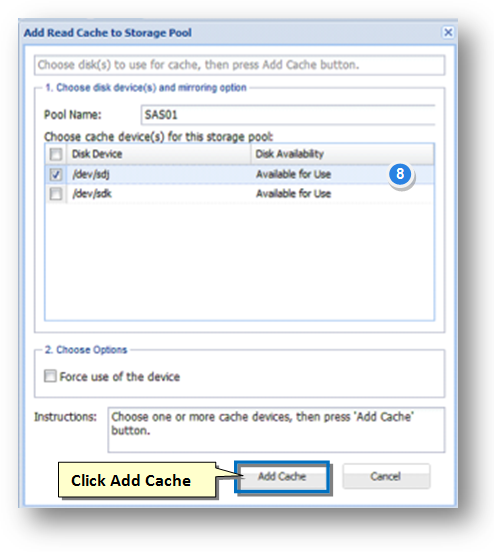Focus the Pool Name field showing SAS01
Viewport: 494px width, 552px height.
click(288, 115)
